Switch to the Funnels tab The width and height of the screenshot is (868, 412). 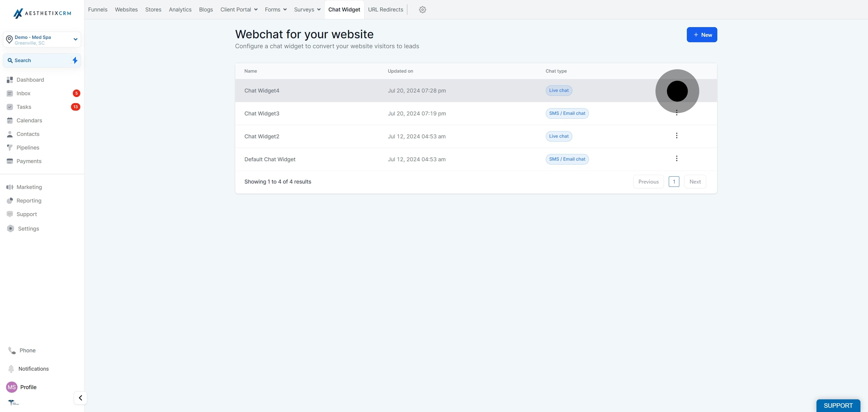[98, 9]
